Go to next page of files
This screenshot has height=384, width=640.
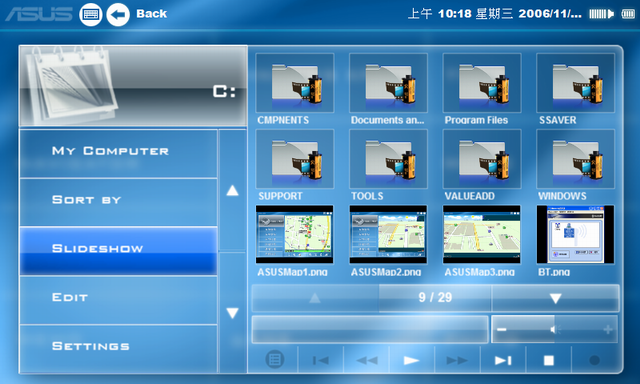coord(555,298)
